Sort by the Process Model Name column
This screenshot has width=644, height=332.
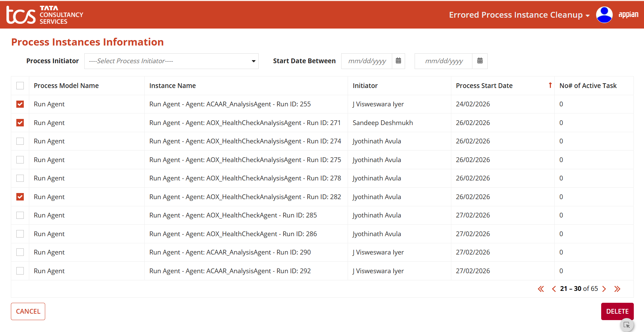coord(66,86)
